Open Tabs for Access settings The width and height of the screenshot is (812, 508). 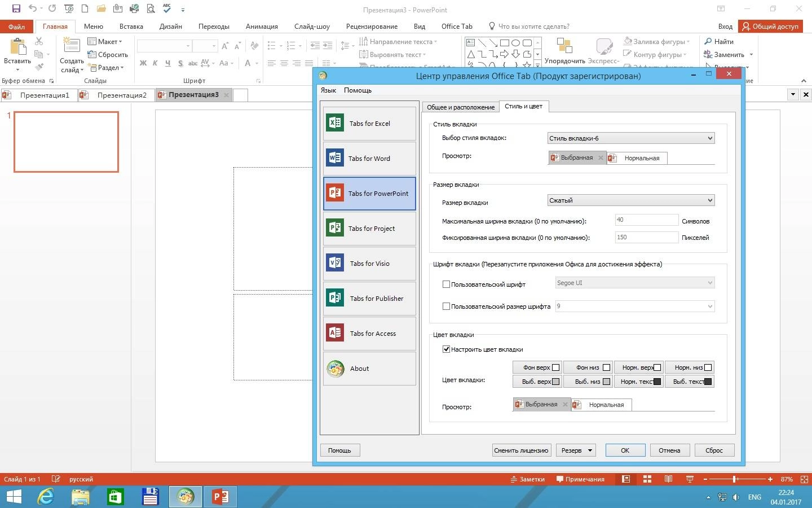[370, 333]
